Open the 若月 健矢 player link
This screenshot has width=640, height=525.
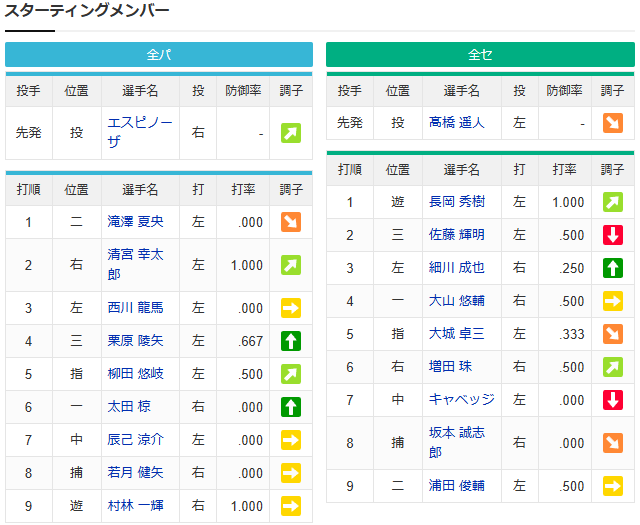(135, 473)
